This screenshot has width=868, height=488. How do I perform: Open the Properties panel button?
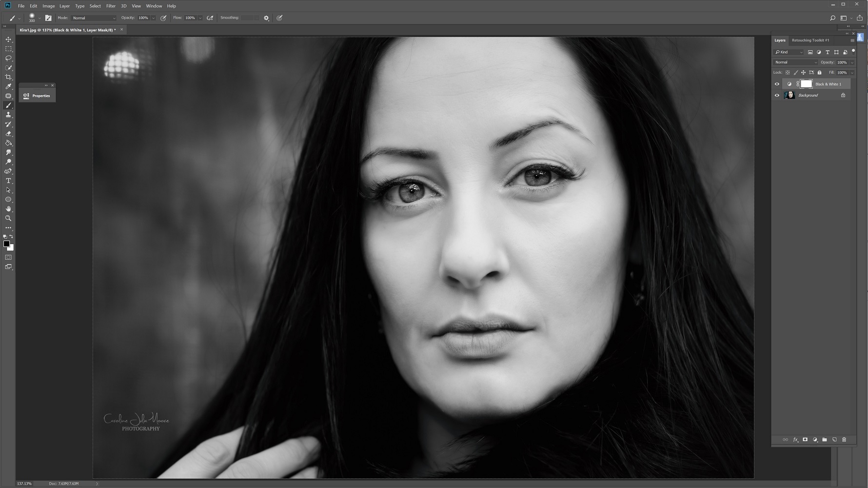37,96
